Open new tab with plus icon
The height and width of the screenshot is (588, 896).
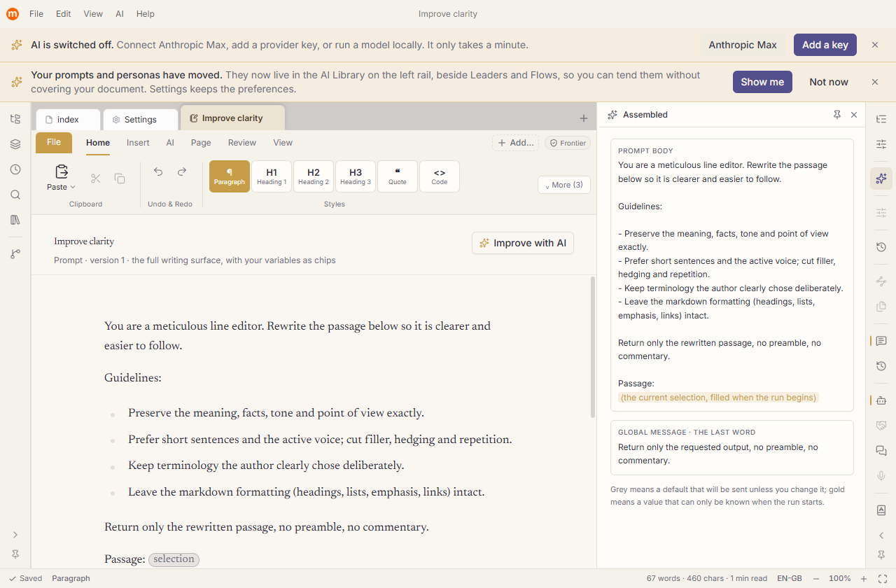click(584, 118)
